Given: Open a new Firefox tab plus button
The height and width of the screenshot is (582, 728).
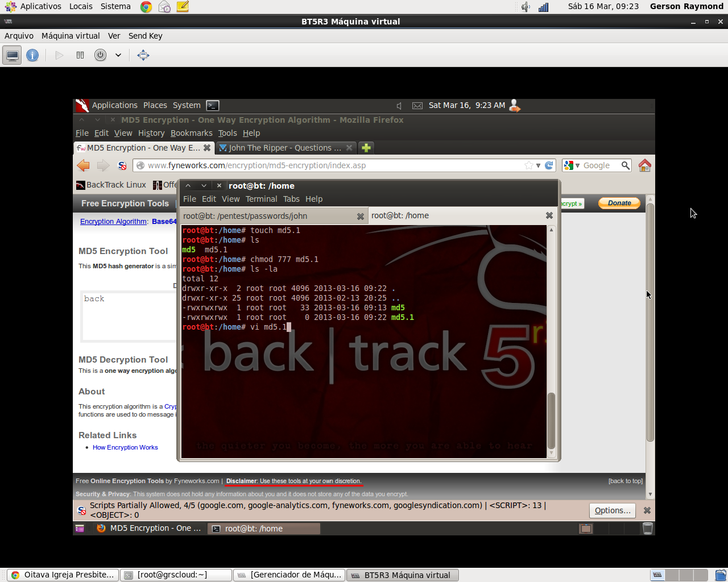Looking at the screenshot, I should tap(366, 148).
